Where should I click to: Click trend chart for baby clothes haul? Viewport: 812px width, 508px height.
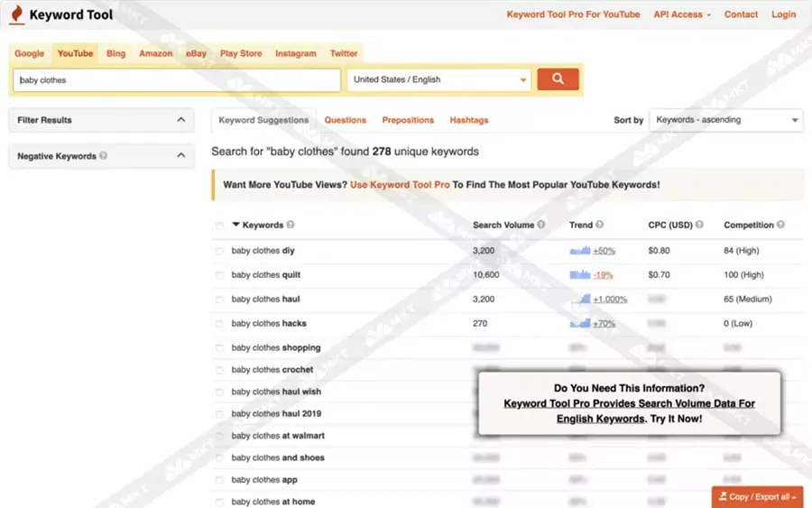click(x=580, y=299)
